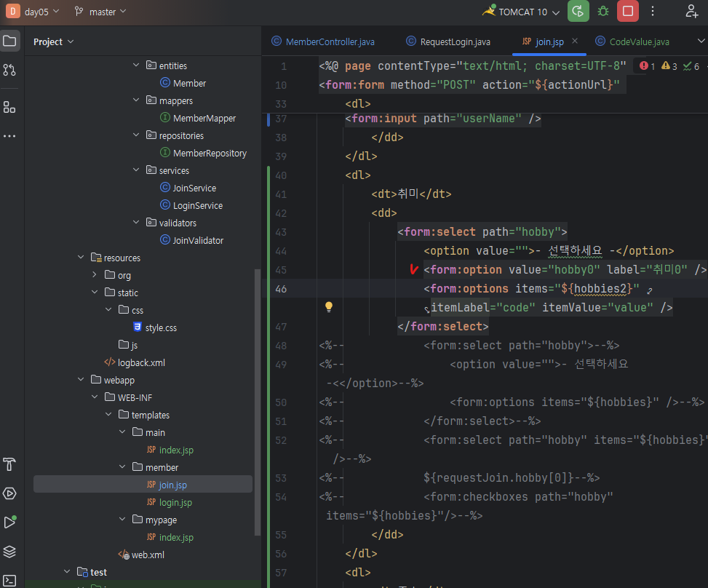Open the Project tool window folder icon
Viewport: 708px width, 588px height.
(x=10, y=41)
